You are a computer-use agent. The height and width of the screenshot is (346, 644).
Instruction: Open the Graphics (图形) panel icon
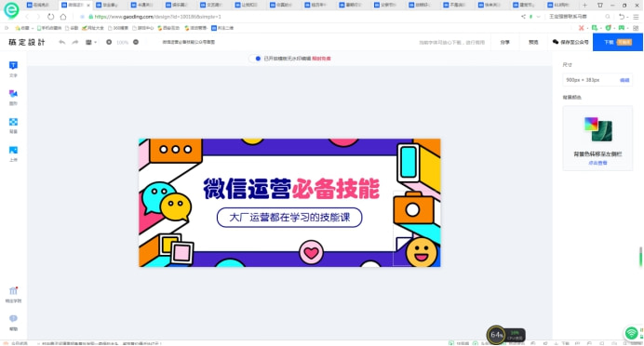click(x=13, y=97)
